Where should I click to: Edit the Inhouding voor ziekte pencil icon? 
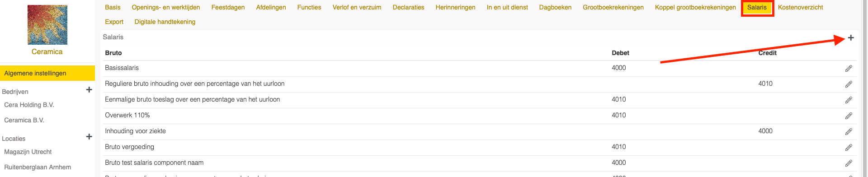pos(849,132)
